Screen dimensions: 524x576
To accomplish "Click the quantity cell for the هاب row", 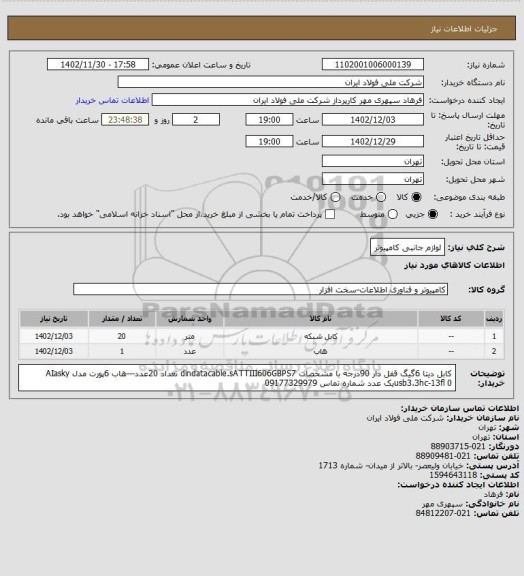I will pos(122,351).
